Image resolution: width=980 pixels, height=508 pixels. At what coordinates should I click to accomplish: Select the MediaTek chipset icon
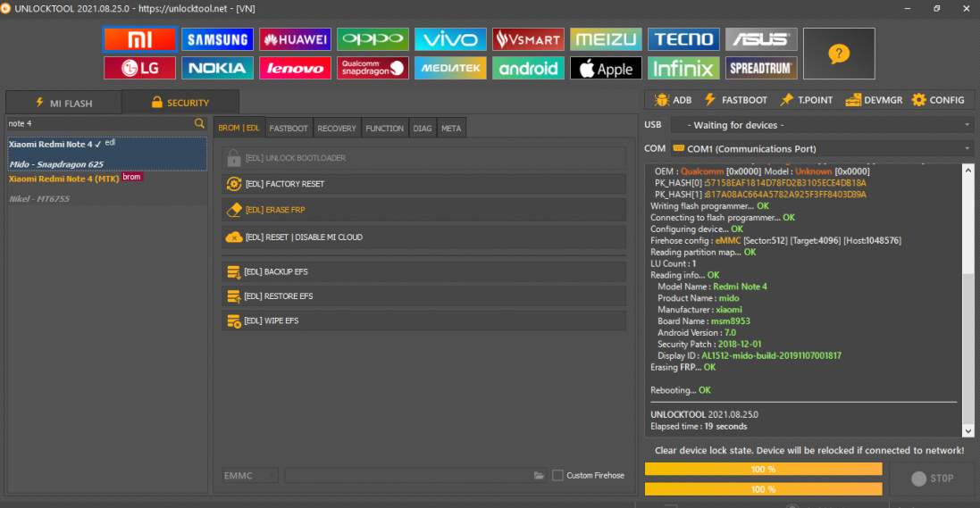(450, 68)
